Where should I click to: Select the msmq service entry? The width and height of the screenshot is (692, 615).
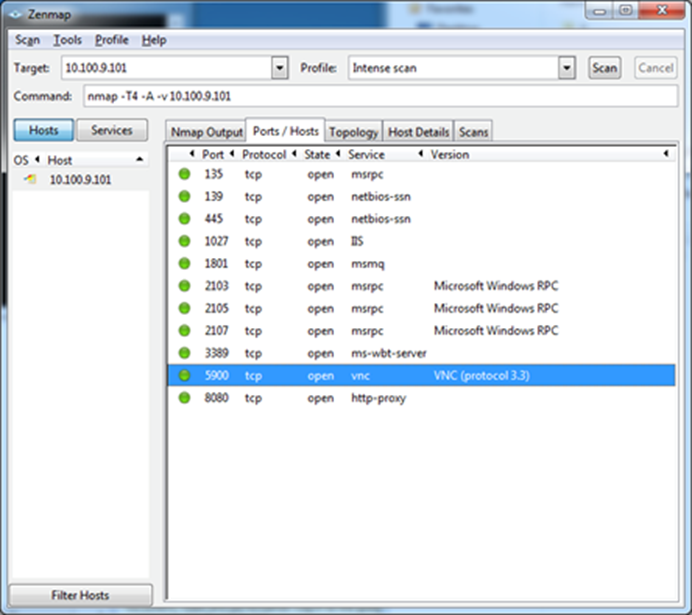(368, 264)
